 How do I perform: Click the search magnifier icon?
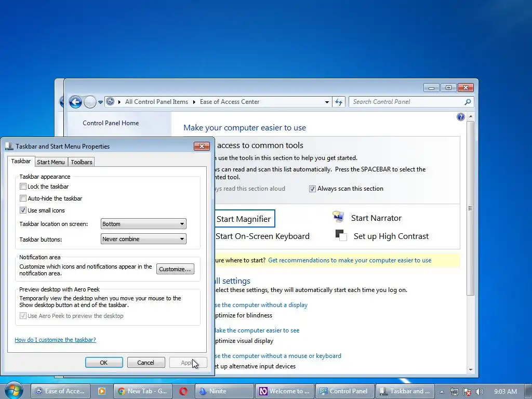pyautogui.click(x=468, y=102)
